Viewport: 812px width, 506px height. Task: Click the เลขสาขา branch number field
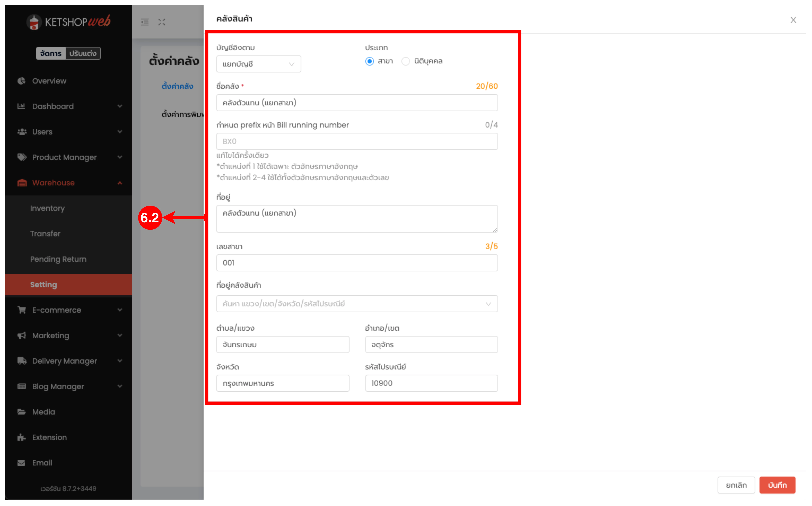357,263
